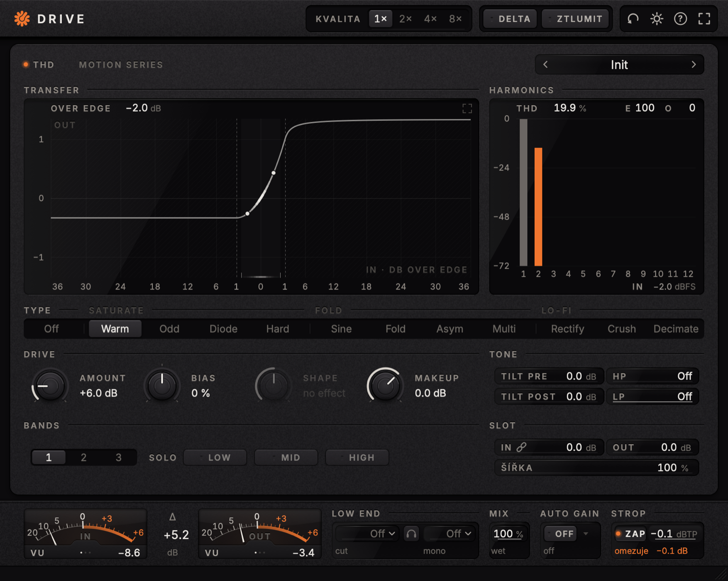Viewport: 728px width, 581px height.
Task: Select 8× quality
Action: (x=455, y=19)
